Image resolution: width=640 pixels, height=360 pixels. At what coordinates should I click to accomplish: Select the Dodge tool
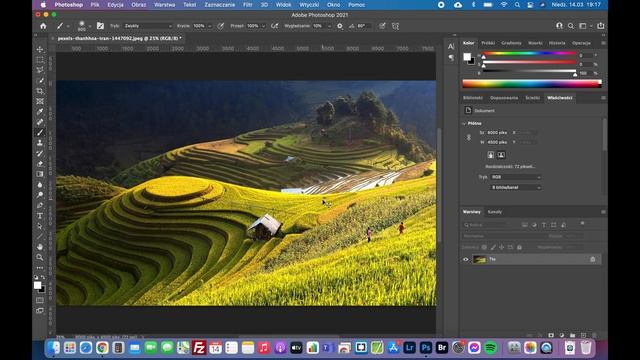(40, 195)
